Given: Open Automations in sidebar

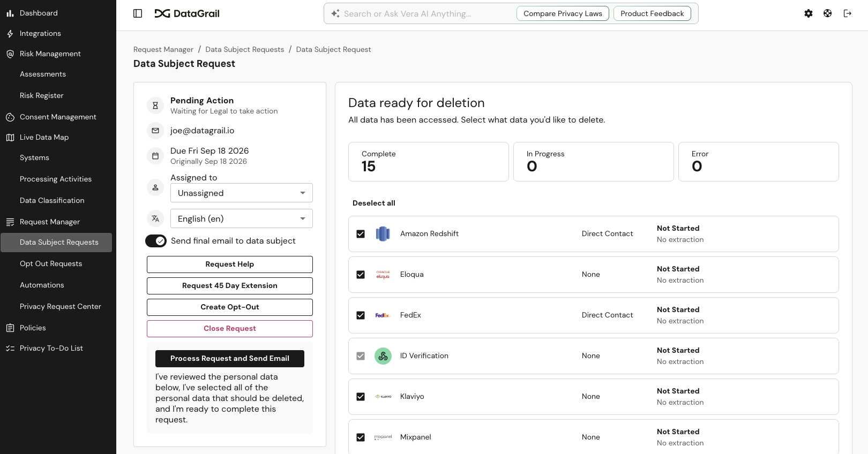Looking at the screenshot, I should tap(42, 285).
